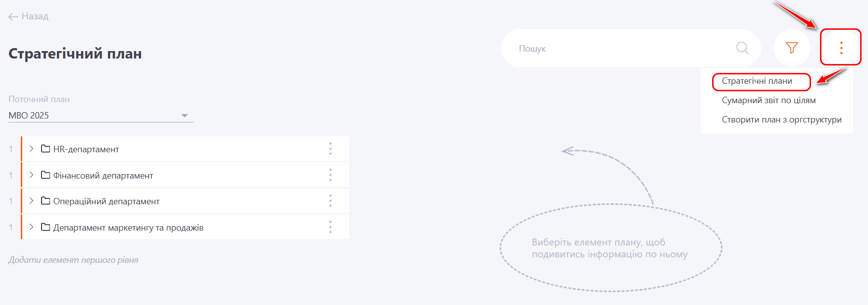Viewport: 868px width, 305px height.
Task: Expand the Фінансовий департамент chevron
Action: click(x=31, y=175)
